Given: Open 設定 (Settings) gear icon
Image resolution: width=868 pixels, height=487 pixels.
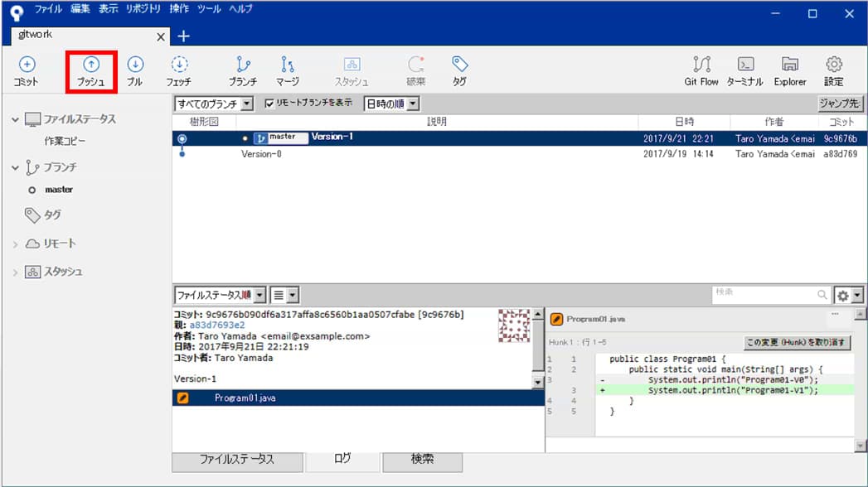Looking at the screenshot, I should point(834,70).
